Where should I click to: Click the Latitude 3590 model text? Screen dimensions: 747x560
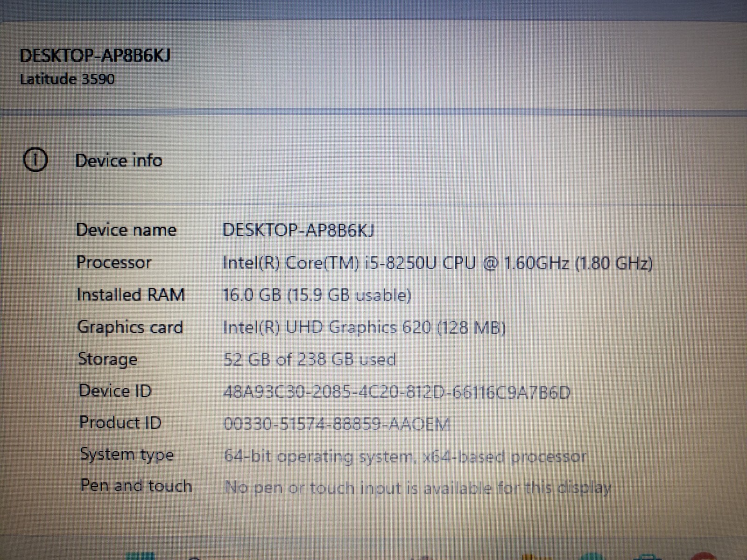click(x=67, y=79)
